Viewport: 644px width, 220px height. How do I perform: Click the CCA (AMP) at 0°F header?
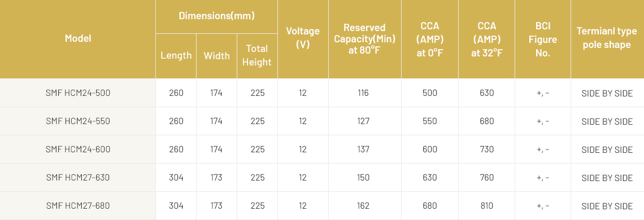(429, 39)
